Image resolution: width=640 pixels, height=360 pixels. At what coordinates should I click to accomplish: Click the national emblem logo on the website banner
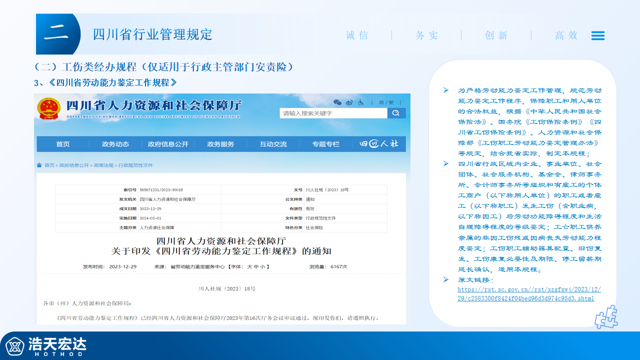(x=49, y=108)
